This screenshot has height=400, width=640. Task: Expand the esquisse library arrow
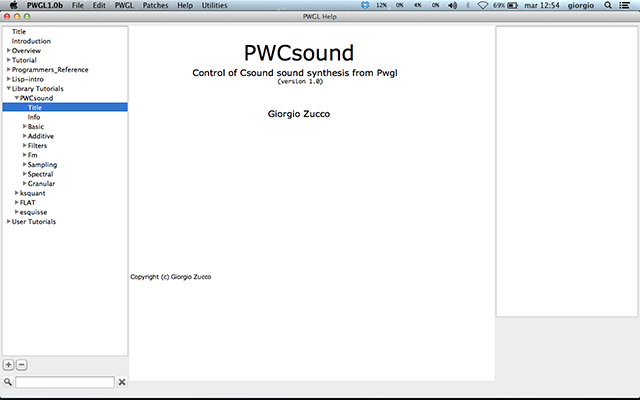coord(17,211)
